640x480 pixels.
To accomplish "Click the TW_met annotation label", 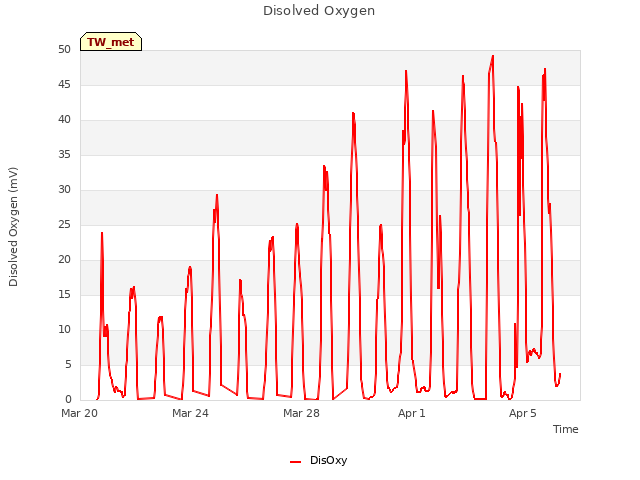I will pyautogui.click(x=111, y=42).
